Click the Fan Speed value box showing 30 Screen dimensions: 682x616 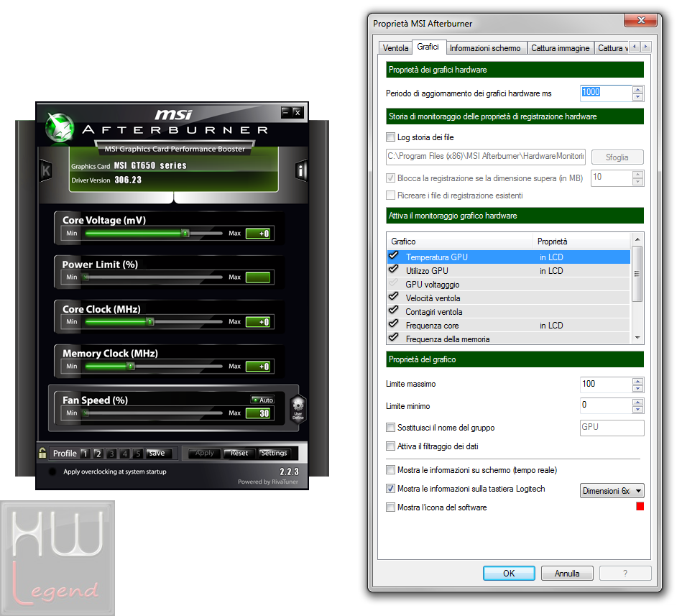coord(258,413)
